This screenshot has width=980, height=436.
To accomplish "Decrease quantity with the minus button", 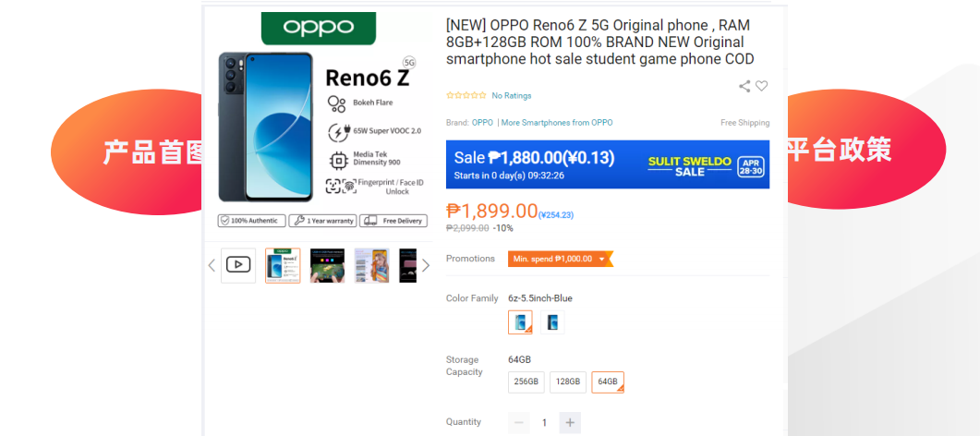I will pos(519,422).
